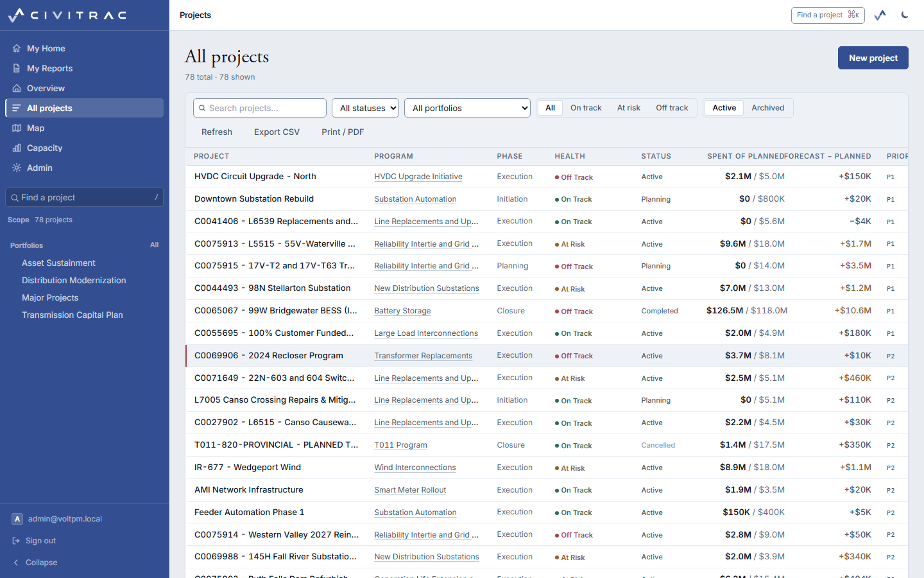Viewport: 924px width, 578px height.
Task: Select Distribution Modernization portfolio
Action: (74, 280)
